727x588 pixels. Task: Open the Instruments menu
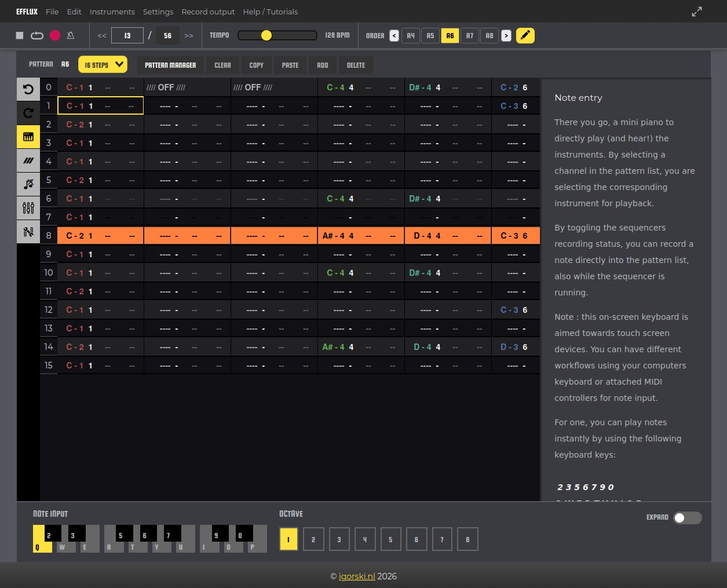pyautogui.click(x=112, y=12)
